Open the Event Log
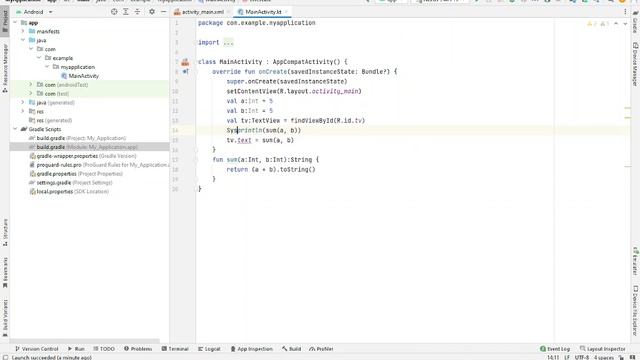 point(555,349)
